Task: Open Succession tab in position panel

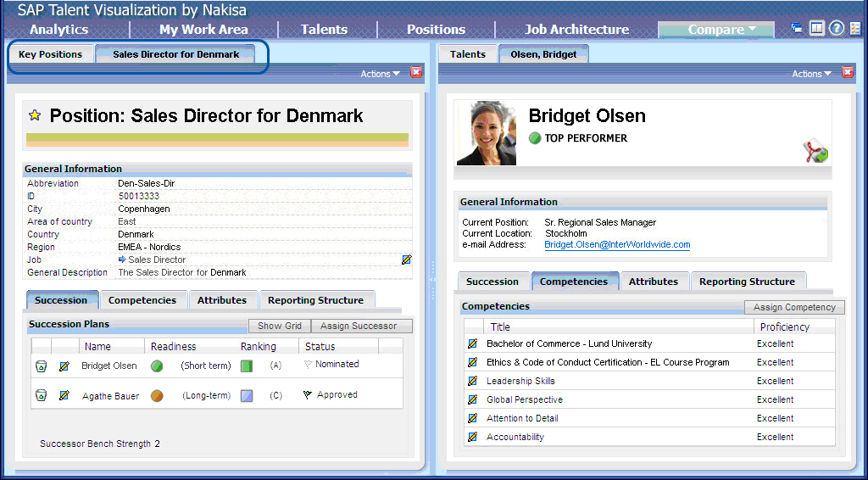Action: tap(61, 300)
